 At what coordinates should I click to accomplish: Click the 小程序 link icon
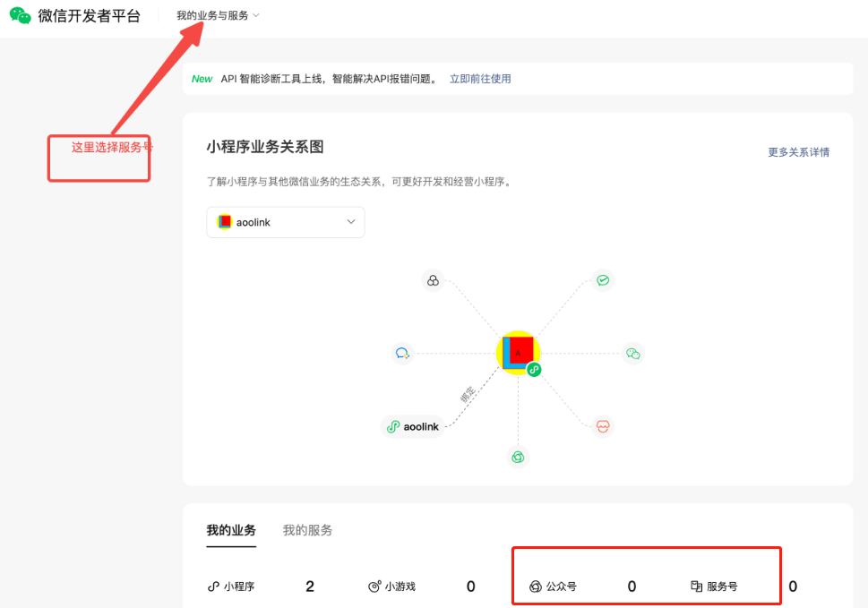(x=213, y=587)
